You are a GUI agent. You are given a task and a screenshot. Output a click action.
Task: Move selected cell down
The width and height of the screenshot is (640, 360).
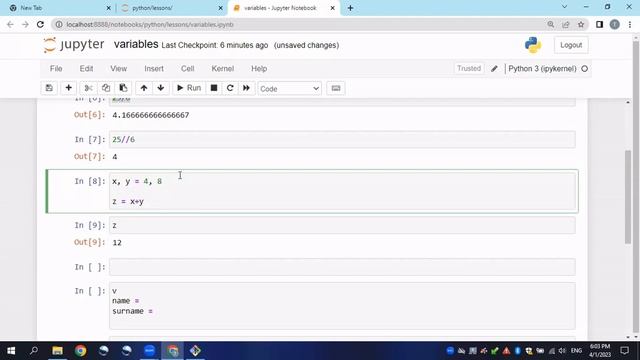(x=161, y=88)
